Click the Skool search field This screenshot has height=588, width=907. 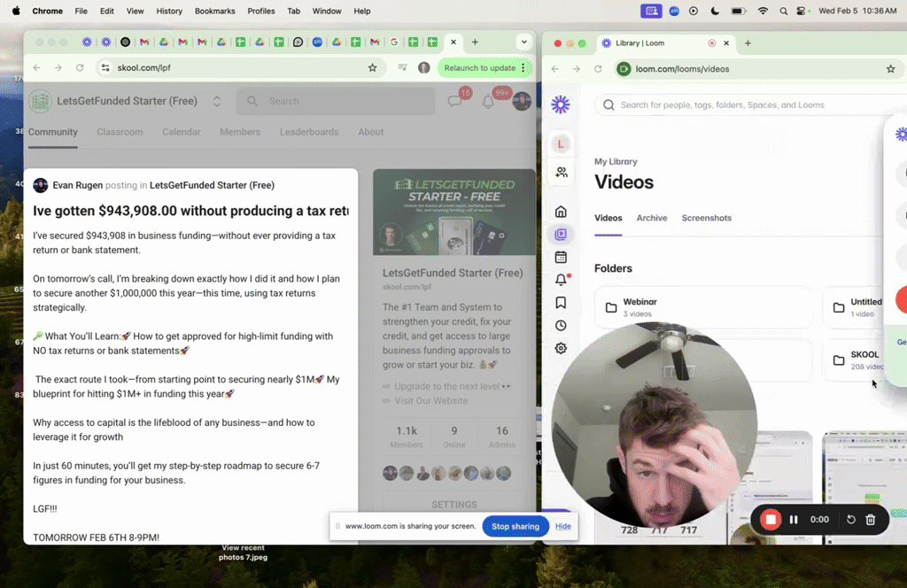tap(336, 101)
